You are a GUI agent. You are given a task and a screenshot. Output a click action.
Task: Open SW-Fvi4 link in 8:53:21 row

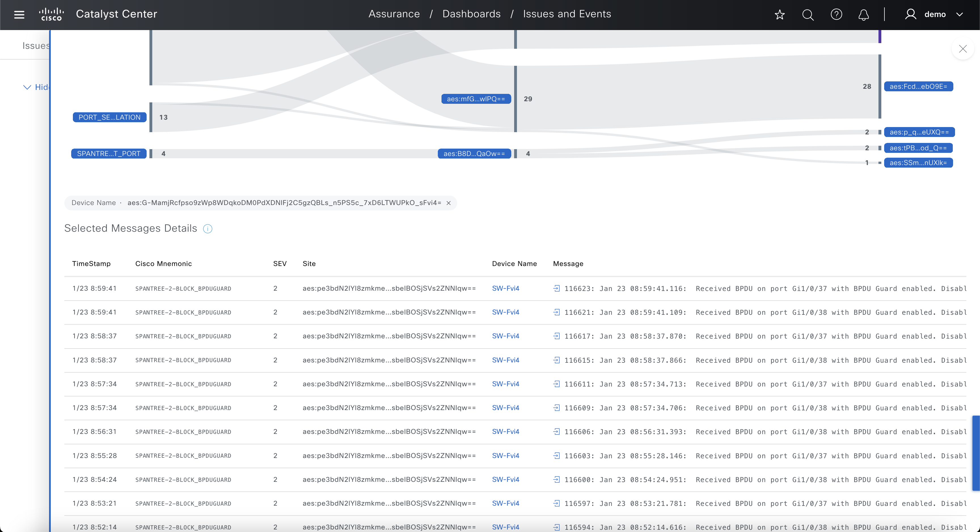(x=506, y=503)
